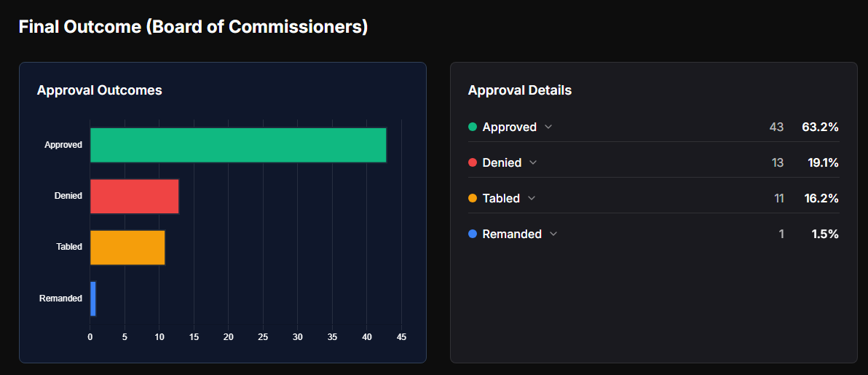868x375 pixels.
Task: Click the Approval Outcomes chart title
Action: pyautogui.click(x=99, y=90)
